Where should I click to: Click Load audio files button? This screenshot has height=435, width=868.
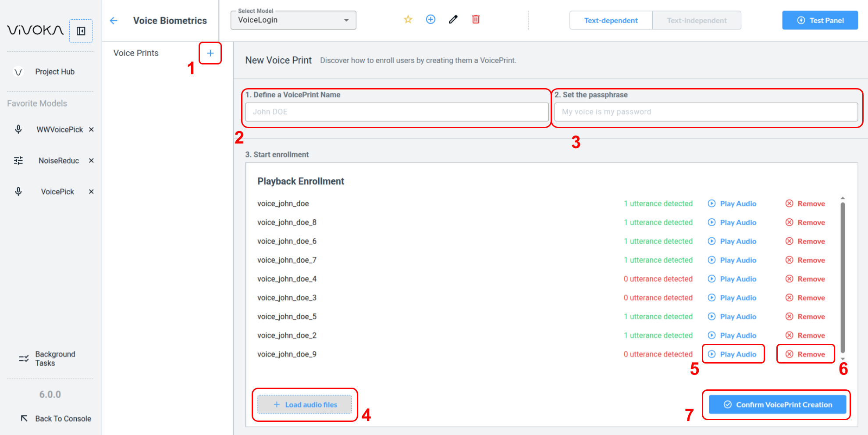coord(305,405)
